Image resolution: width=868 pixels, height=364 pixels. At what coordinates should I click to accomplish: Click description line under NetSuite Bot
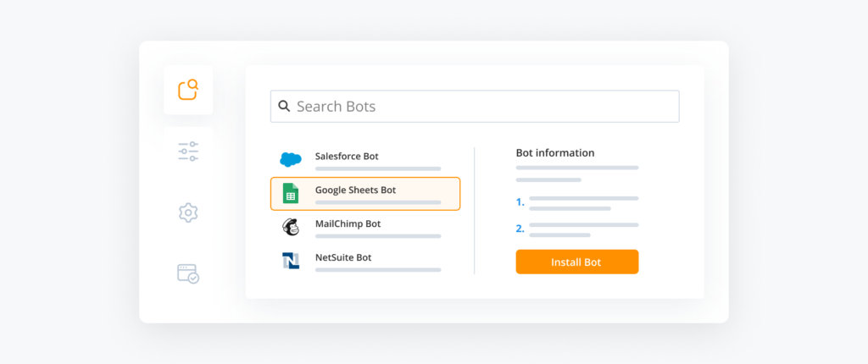[x=378, y=270]
